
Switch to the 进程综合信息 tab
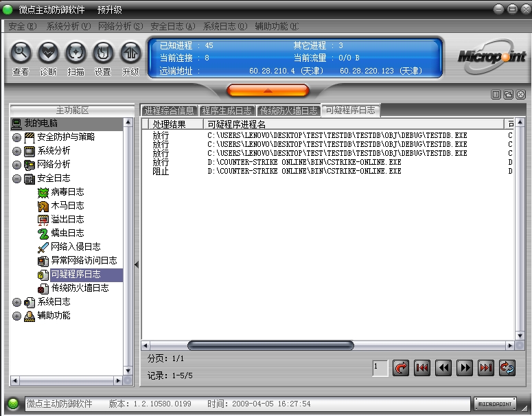[x=170, y=111]
